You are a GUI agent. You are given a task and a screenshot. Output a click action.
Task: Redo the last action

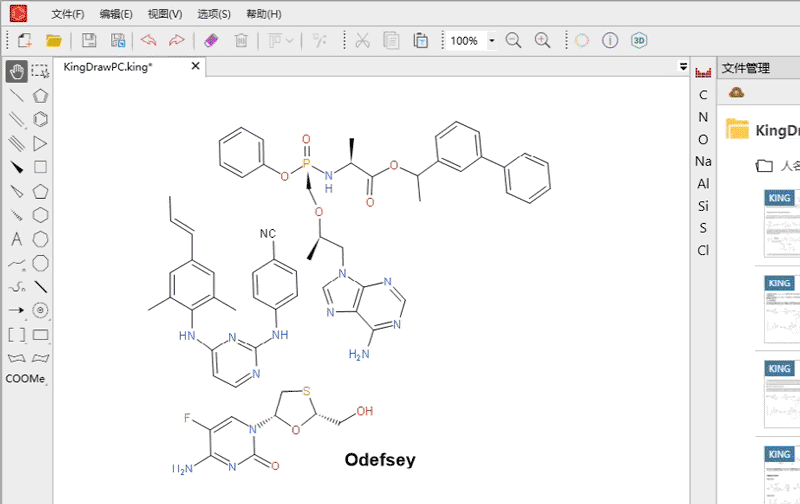pos(177,40)
